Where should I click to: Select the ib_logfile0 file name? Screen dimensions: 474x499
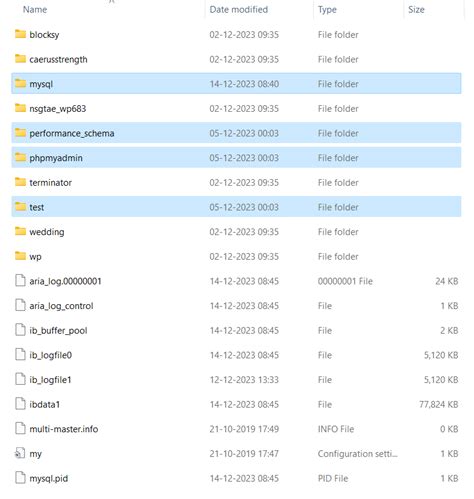point(51,355)
